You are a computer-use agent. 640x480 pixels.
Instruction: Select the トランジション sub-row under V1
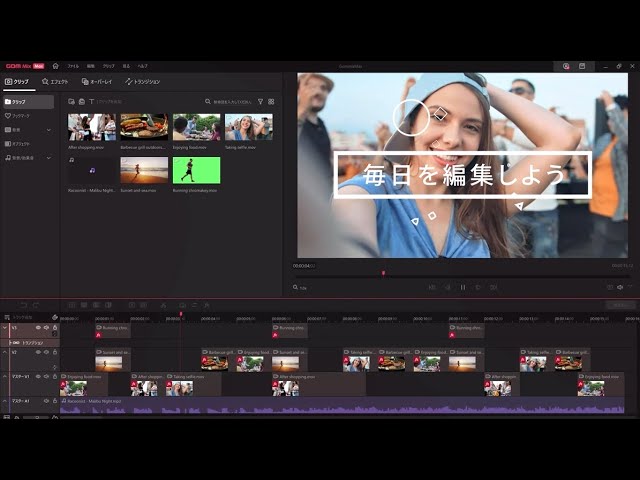(30, 343)
